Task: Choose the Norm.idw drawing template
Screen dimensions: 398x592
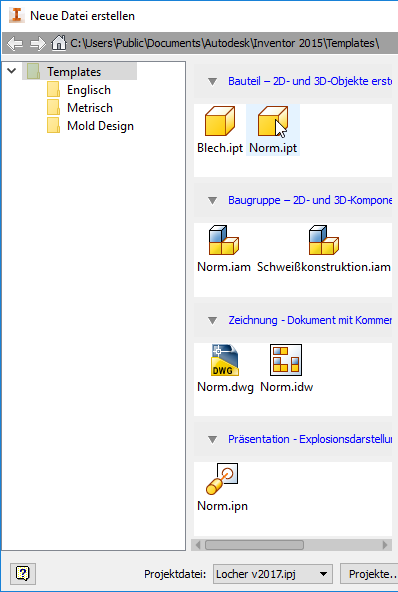Action: point(286,368)
